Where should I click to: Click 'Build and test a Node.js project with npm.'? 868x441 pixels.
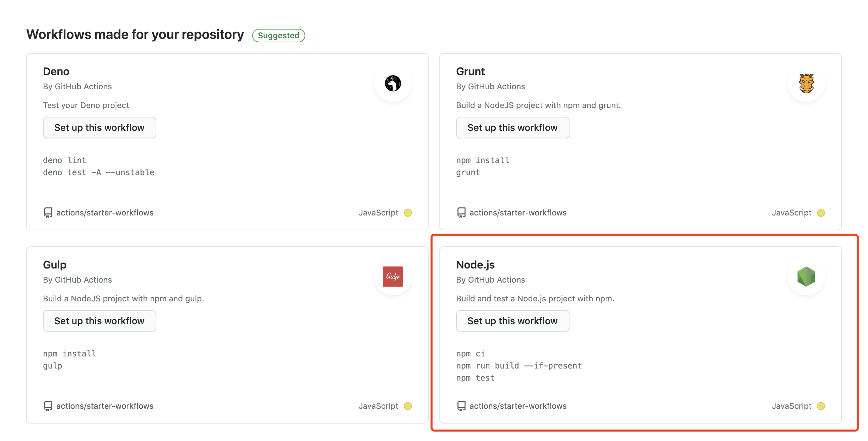(x=535, y=299)
